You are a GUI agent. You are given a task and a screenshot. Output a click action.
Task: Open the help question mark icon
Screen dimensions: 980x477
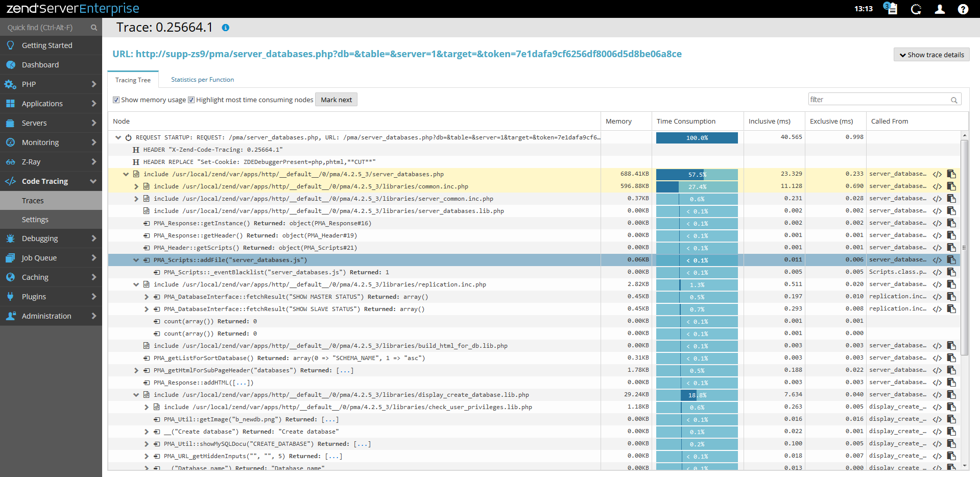[963, 9]
